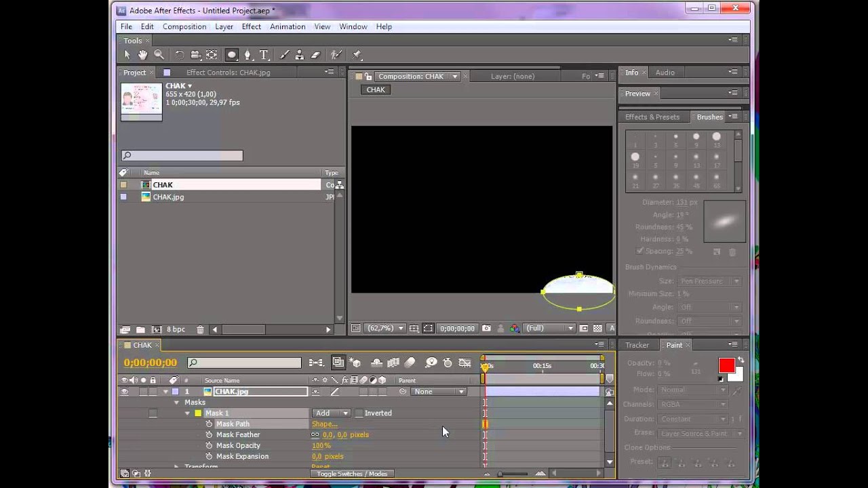Select the Ellipse mask tool

click(231, 55)
